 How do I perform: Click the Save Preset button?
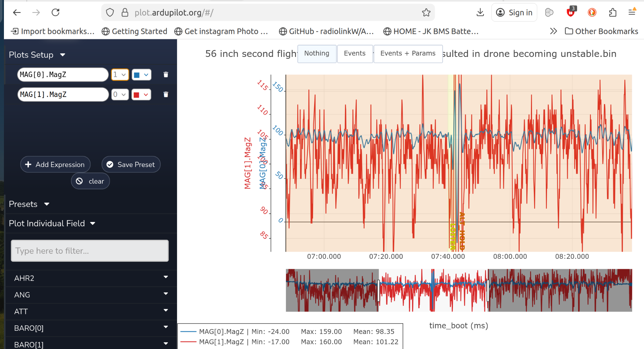point(131,164)
